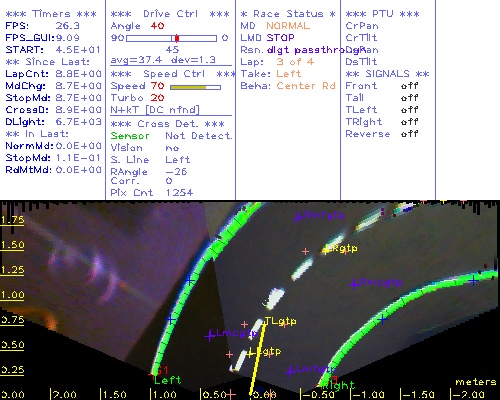Screen dimensions: 500x400
Task: Click the yellow Speed progress bar
Action: click(195, 87)
